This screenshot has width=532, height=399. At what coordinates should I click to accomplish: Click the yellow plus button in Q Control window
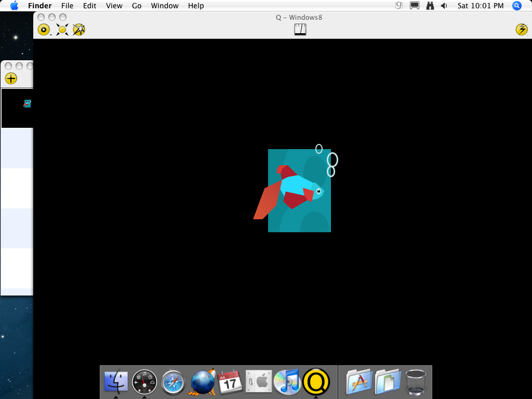pyautogui.click(x=11, y=78)
